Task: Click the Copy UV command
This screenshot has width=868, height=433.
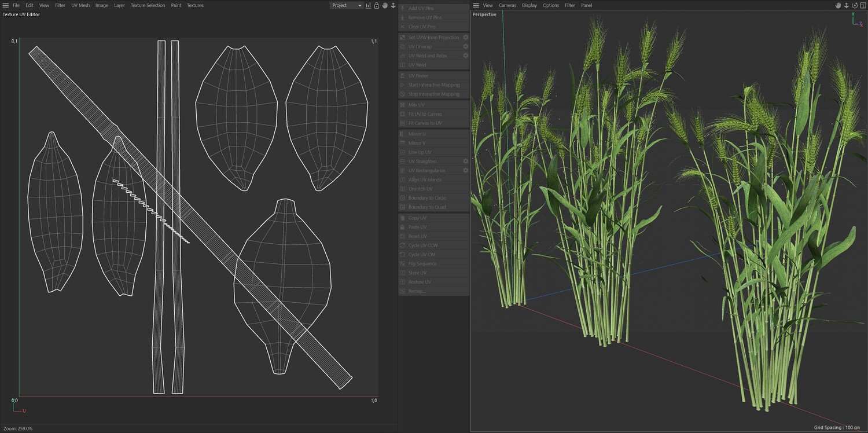Action: (433, 218)
